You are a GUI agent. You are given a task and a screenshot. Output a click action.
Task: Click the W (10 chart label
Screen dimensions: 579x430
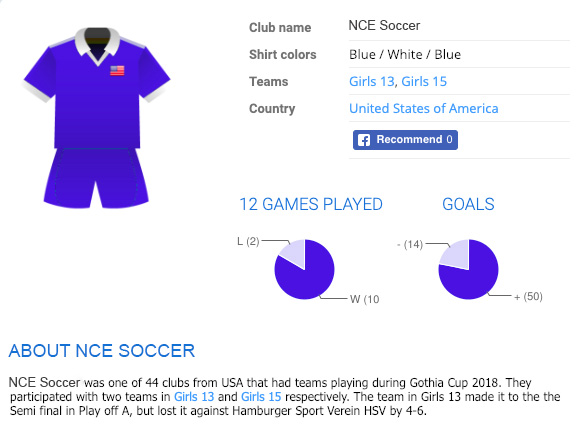(364, 299)
